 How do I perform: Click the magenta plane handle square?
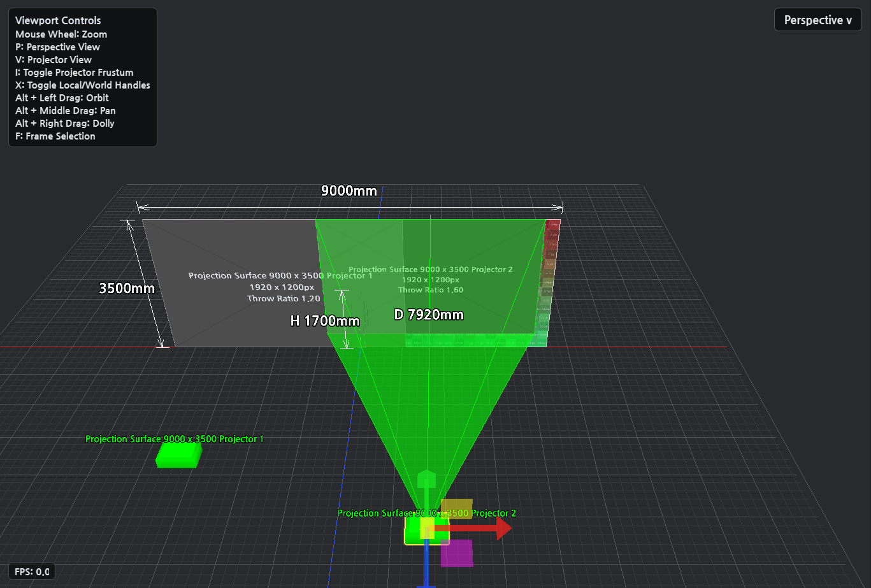click(457, 553)
